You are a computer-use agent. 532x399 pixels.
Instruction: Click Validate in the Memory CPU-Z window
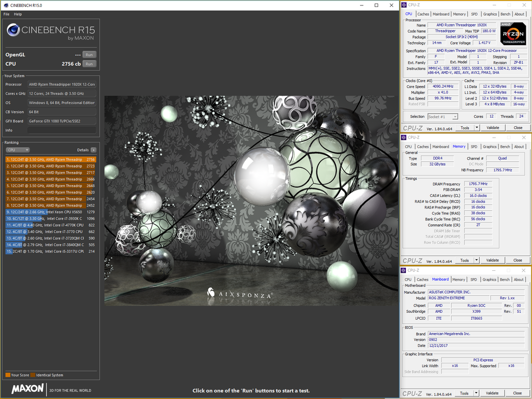pos(492,260)
